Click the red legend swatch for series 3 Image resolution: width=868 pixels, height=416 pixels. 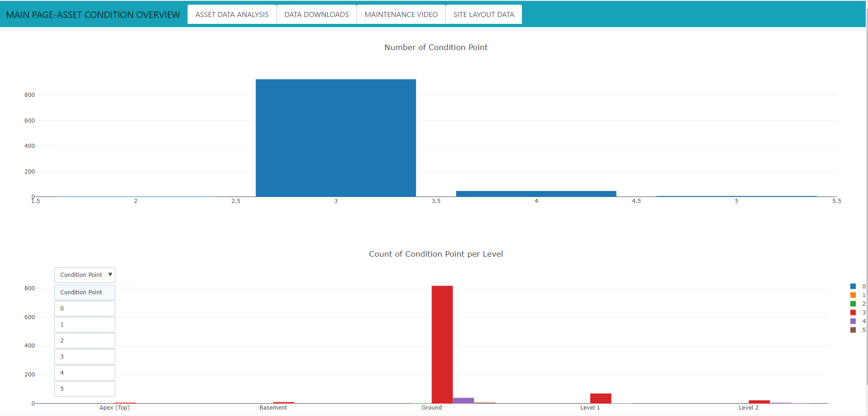[853, 313]
